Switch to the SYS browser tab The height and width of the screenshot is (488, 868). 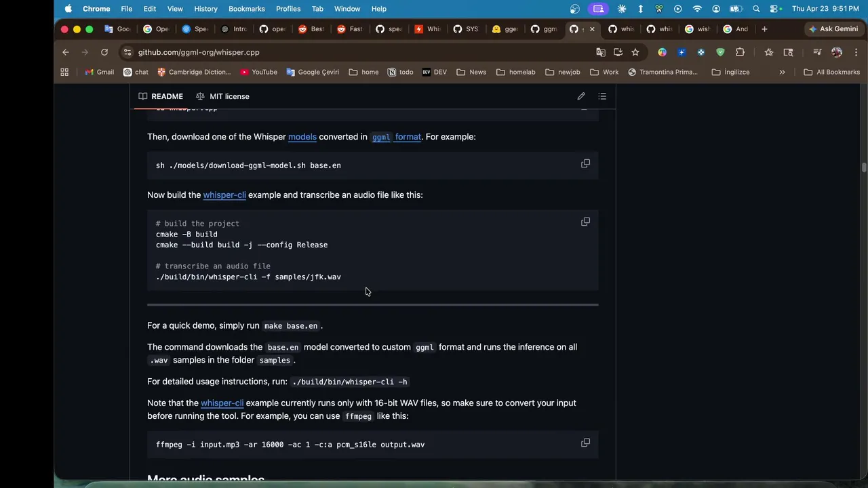pos(466,29)
